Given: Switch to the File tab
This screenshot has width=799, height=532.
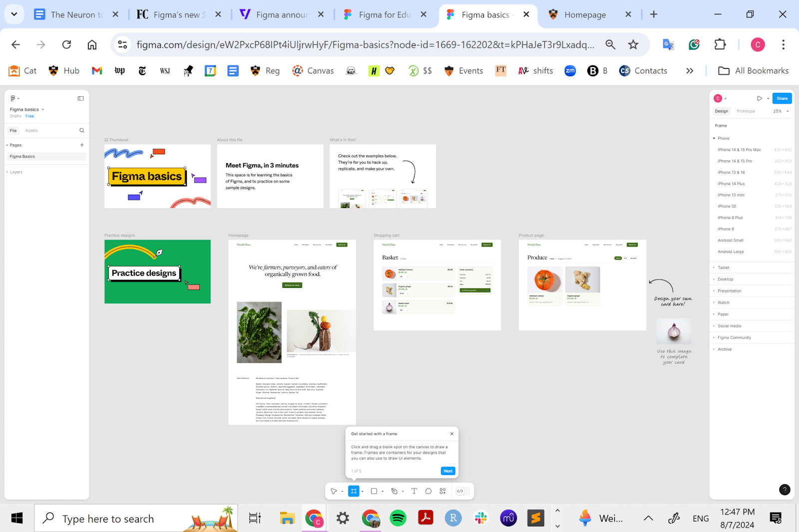Looking at the screenshot, I should (13, 131).
